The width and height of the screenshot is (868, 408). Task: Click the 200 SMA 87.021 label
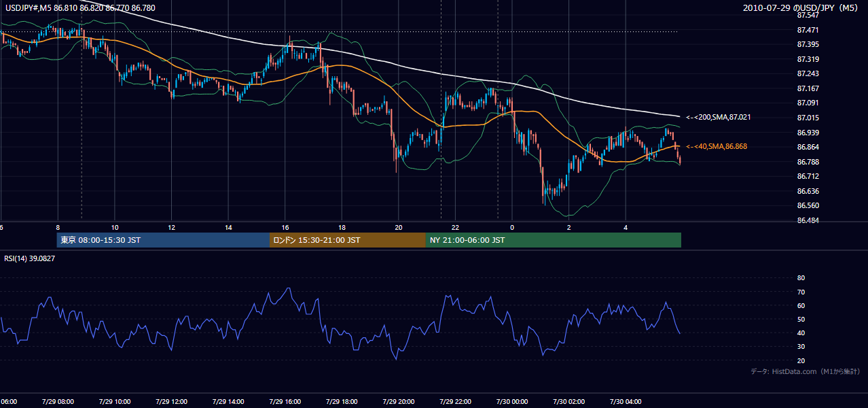pyautogui.click(x=718, y=118)
